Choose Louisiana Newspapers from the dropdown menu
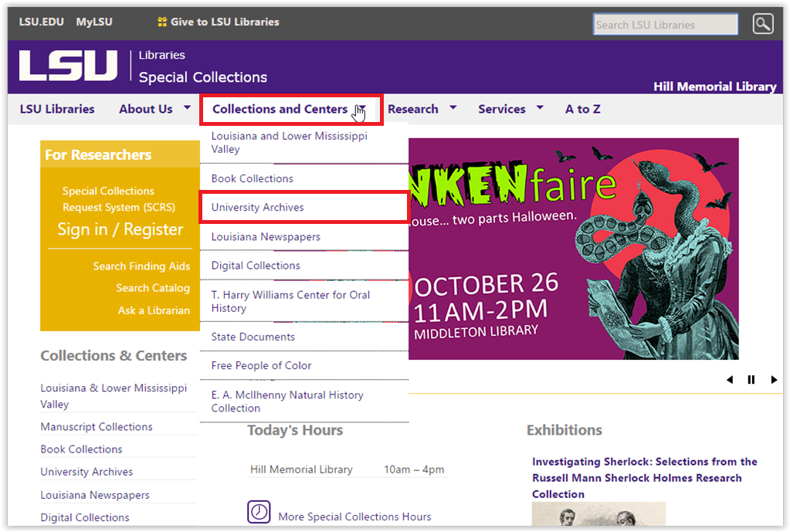The width and height of the screenshot is (790, 532). 303,236
